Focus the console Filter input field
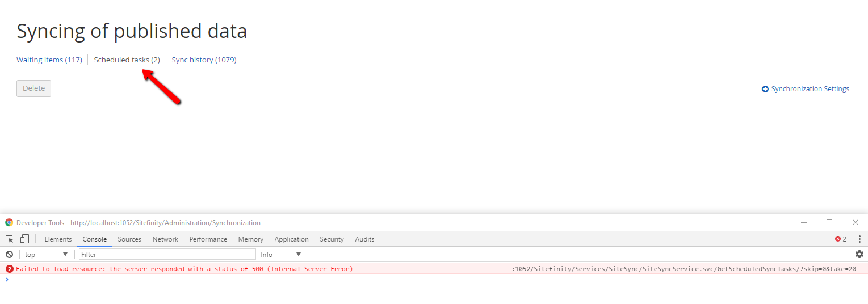The height and width of the screenshot is (304, 868). (x=167, y=255)
